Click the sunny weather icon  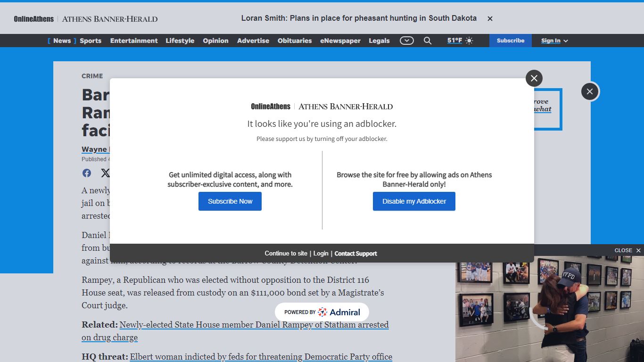tap(469, 41)
